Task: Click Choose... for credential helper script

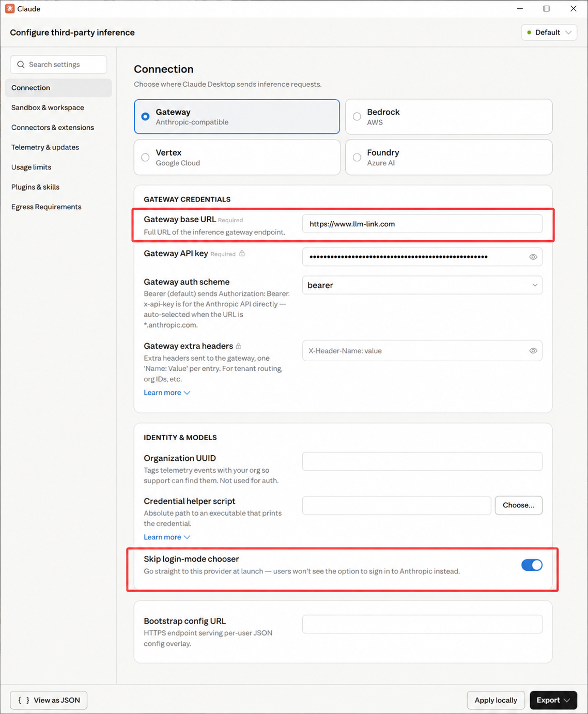Action: [519, 505]
